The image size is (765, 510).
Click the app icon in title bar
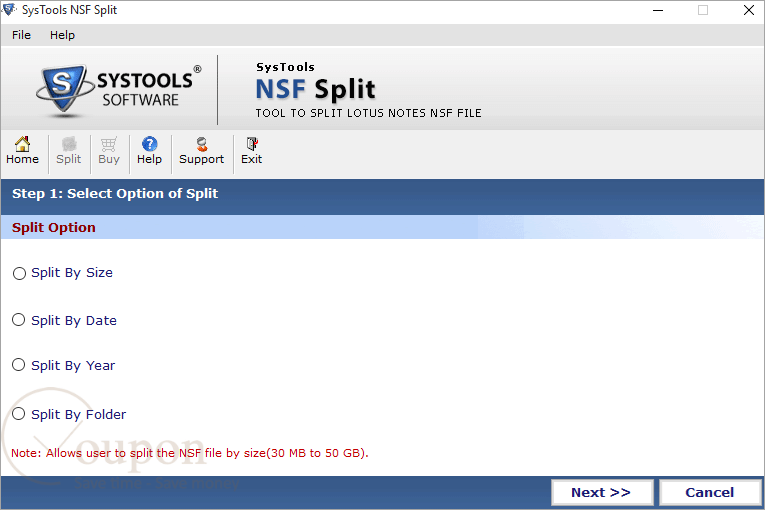pyautogui.click(x=9, y=10)
